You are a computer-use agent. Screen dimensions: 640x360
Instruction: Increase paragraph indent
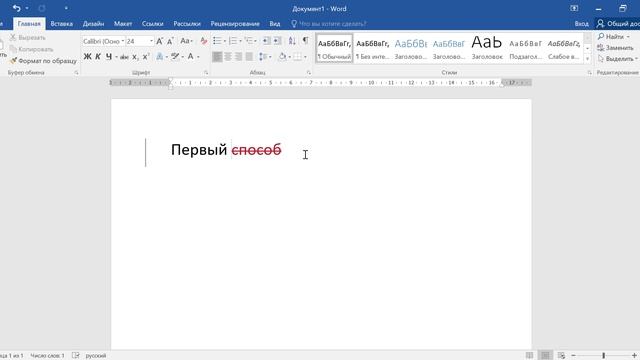(x=277, y=41)
